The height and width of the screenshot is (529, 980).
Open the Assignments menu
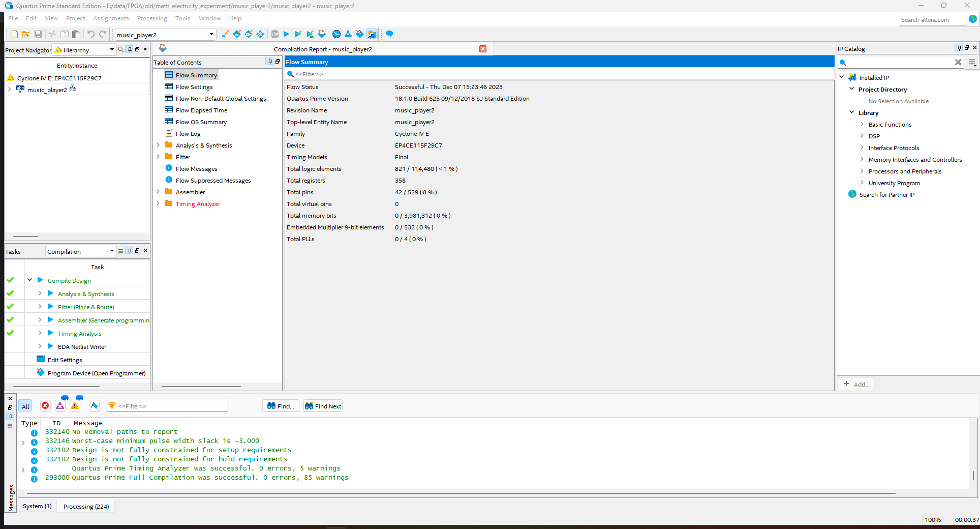[x=111, y=18]
